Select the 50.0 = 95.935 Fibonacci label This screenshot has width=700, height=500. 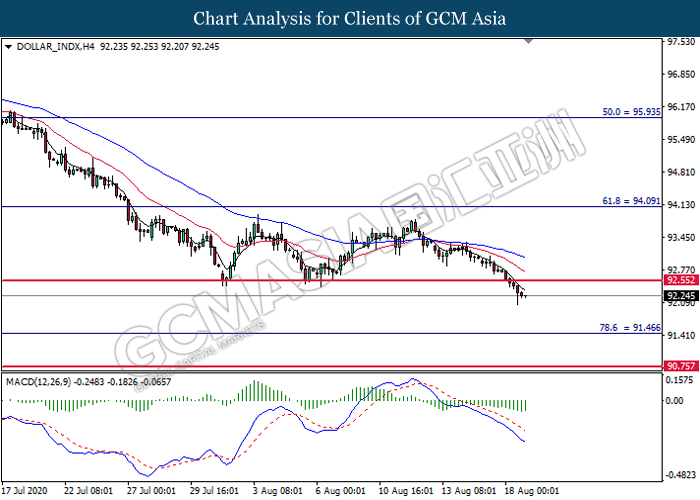[631, 112]
